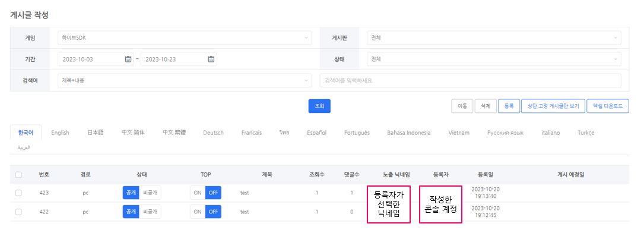Image resolution: width=644 pixels, height=233 pixels.
Task: Switch to the italiano tab
Action: [x=550, y=133]
